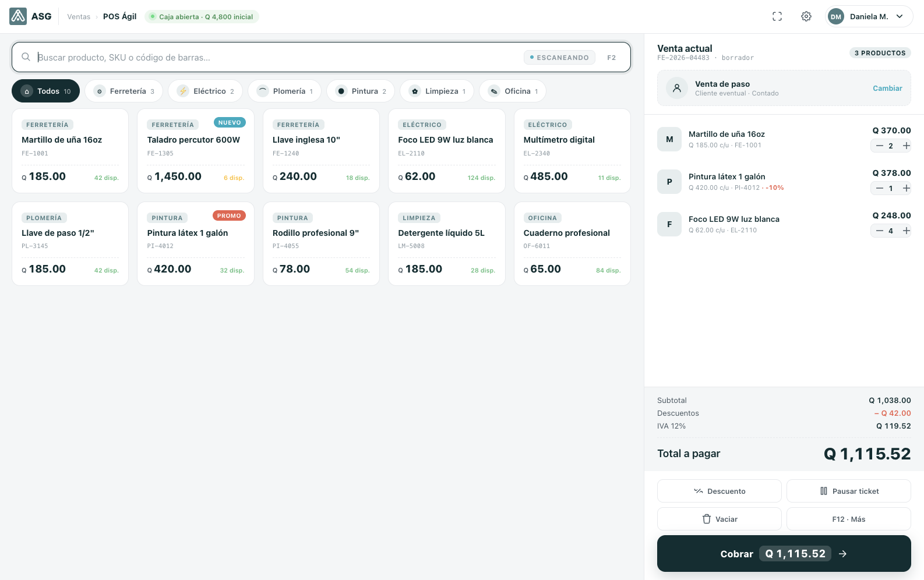Click the search magnifier icon
Viewport: 924px width, 580px height.
point(26,57)
